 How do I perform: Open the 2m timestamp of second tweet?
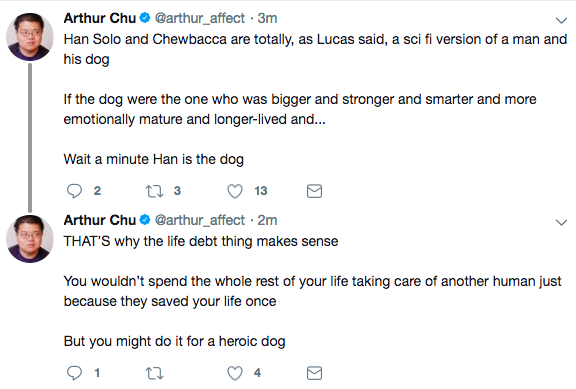pyautogui.click(x=267, y=220)
